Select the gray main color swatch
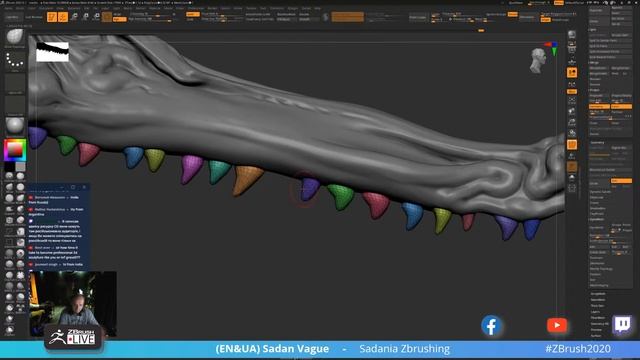 20,166
